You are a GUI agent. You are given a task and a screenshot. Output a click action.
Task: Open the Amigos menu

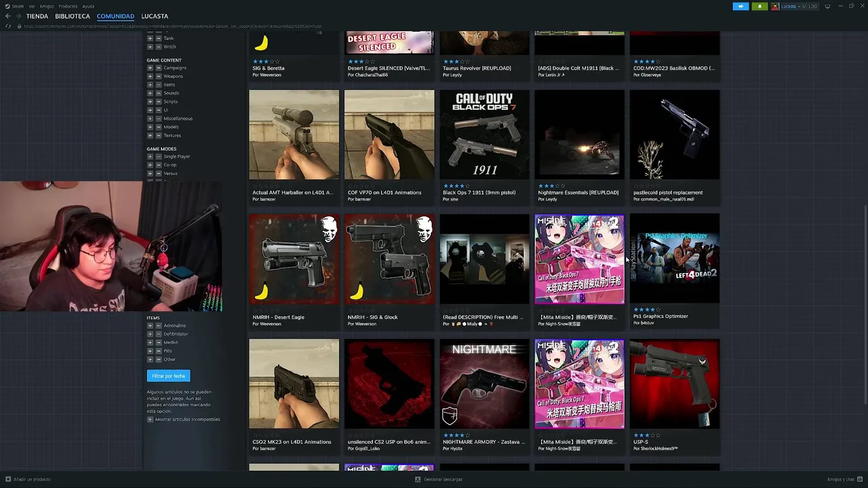click(46, 6)
